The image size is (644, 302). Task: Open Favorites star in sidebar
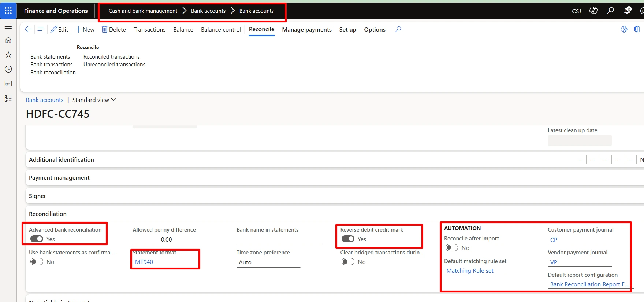(x=8, y=55)
